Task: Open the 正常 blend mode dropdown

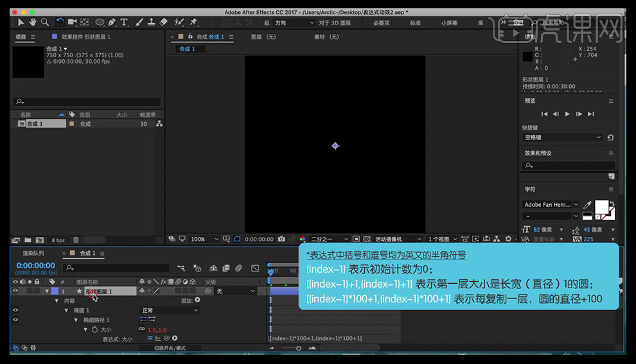Action: (169, 310)
